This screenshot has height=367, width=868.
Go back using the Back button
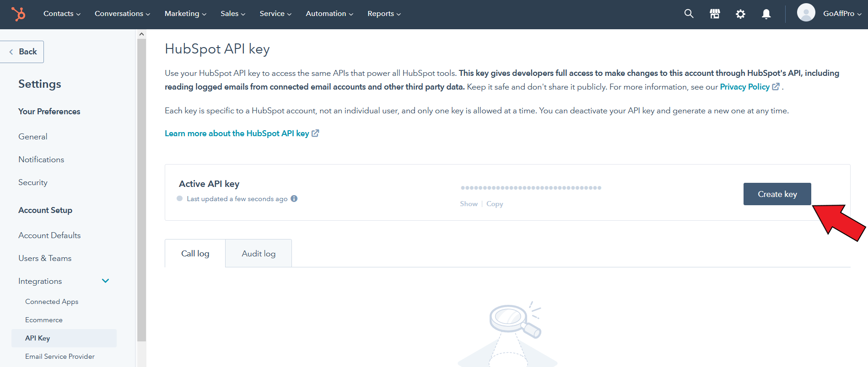click(x=22, y=52)
